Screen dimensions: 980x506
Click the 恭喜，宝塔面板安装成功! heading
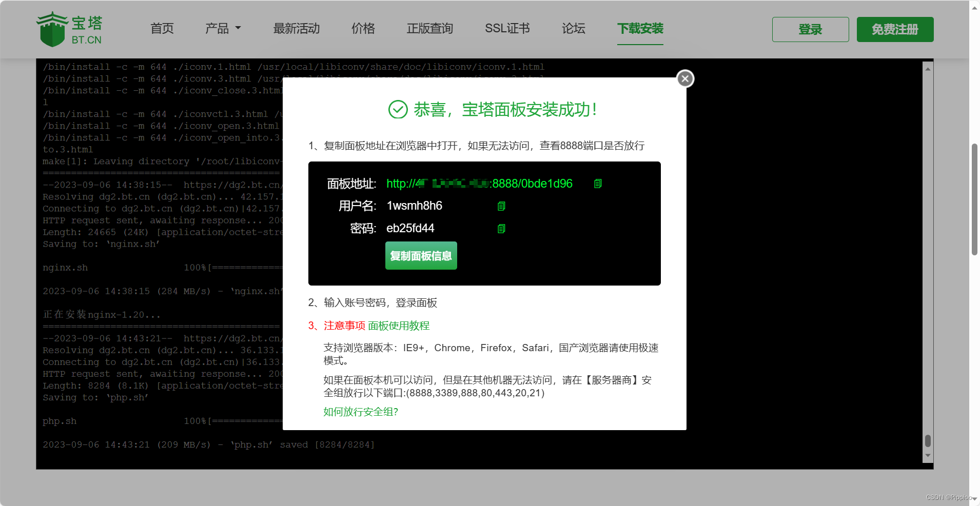pos(505,109)
